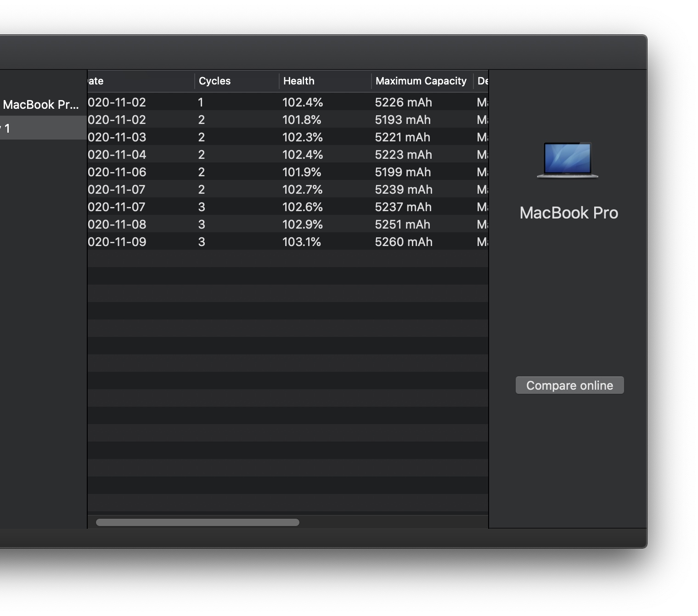Select the cell showing 5251 mAh
The image size is (698, 616).
(402, 224)
